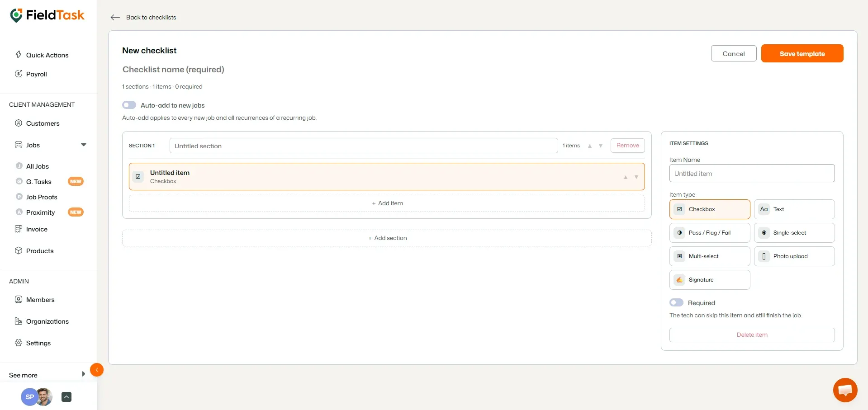
Task: Click the Invoice sidebar icon
Action: pos(19,229)
